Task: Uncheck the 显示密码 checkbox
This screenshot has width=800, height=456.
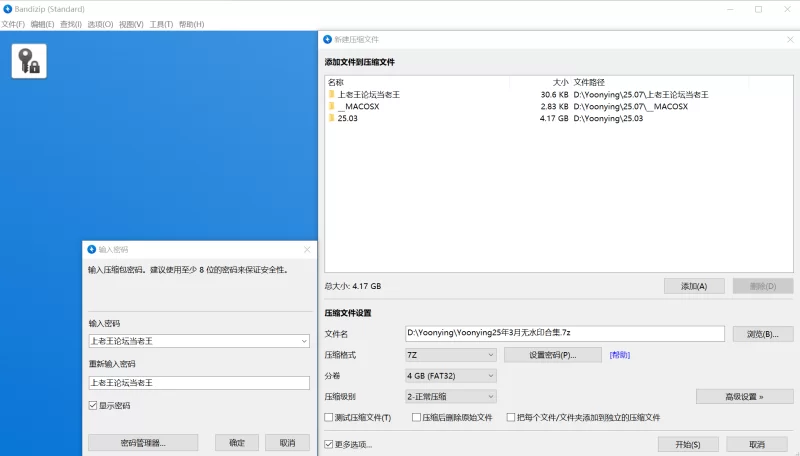Action: (x=93, y=406)
